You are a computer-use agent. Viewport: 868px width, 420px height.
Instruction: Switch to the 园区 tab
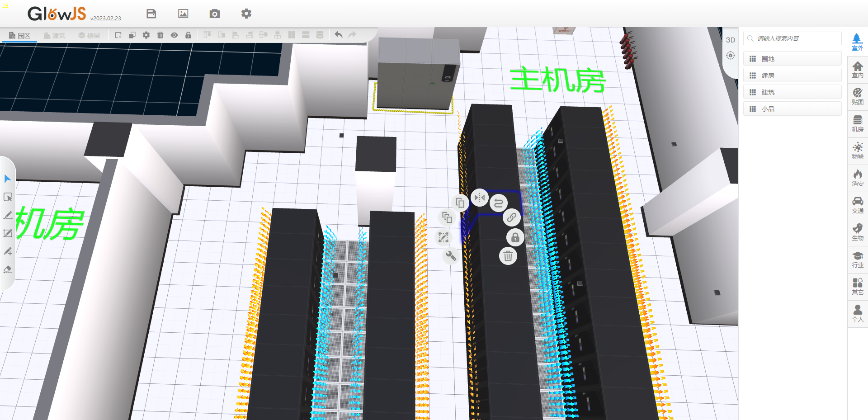(20, 35)
